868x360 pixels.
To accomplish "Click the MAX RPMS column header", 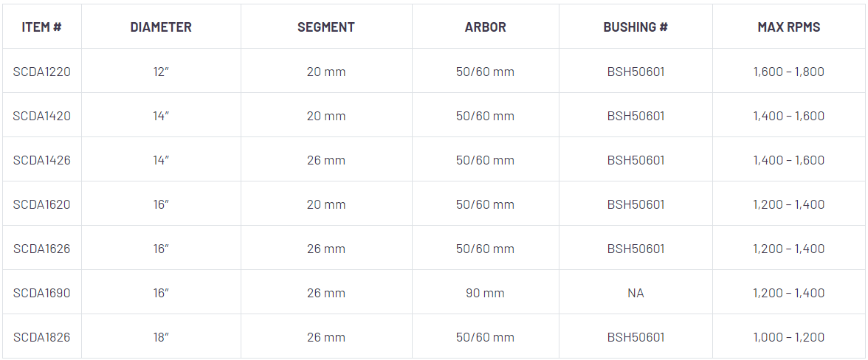I will click(788, 27).
